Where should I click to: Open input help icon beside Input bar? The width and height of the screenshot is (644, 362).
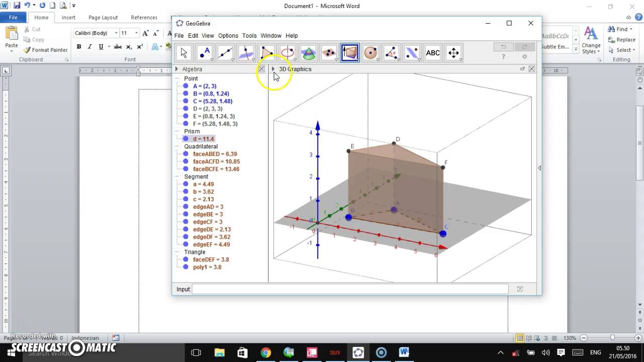[520, 289]
